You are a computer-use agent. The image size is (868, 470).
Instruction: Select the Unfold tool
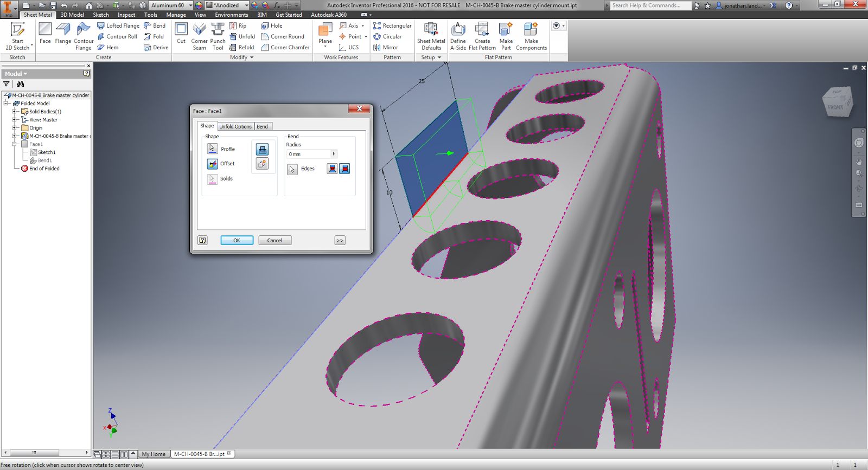tap(242, 36)
